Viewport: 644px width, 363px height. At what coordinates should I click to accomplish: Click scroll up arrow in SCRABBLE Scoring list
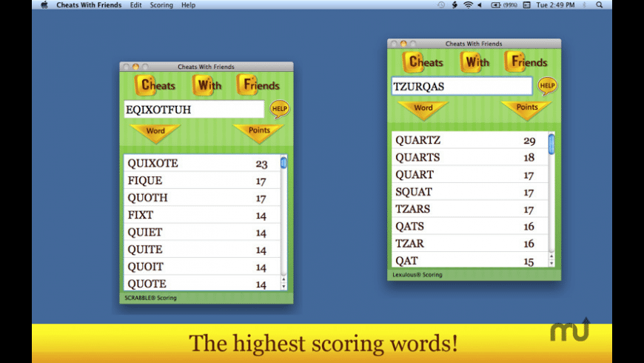point(284,280)
